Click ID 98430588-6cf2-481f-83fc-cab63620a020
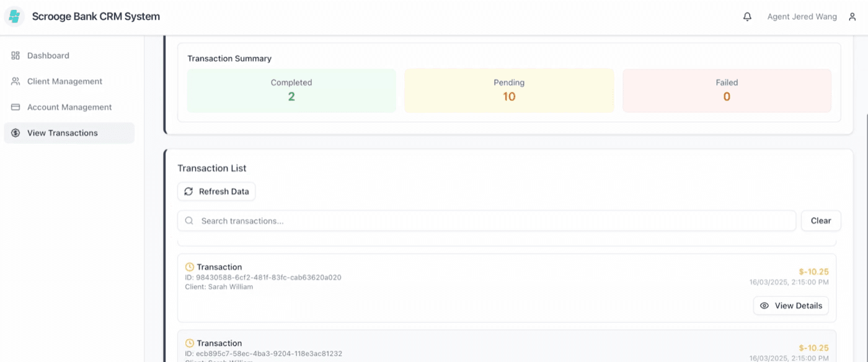The height and width of the screenshot is (362, 868). (263, 277)
